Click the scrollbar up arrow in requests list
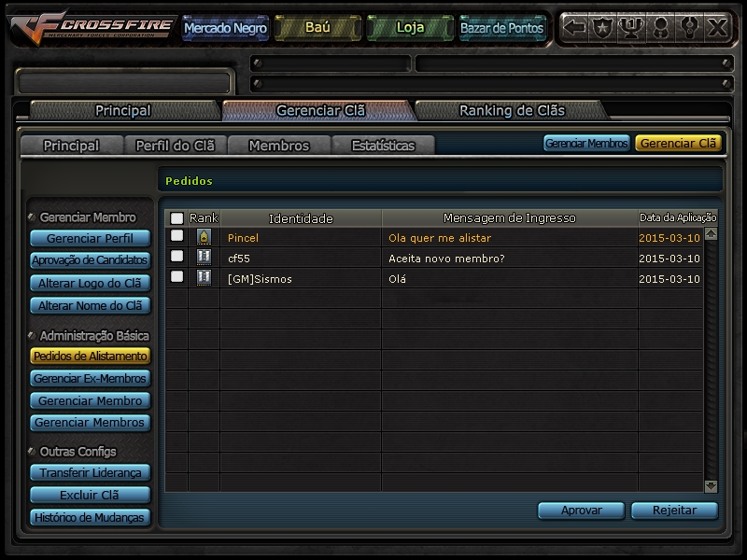Image resolution: width=747 pixels, height=560 pixels. 711,234
